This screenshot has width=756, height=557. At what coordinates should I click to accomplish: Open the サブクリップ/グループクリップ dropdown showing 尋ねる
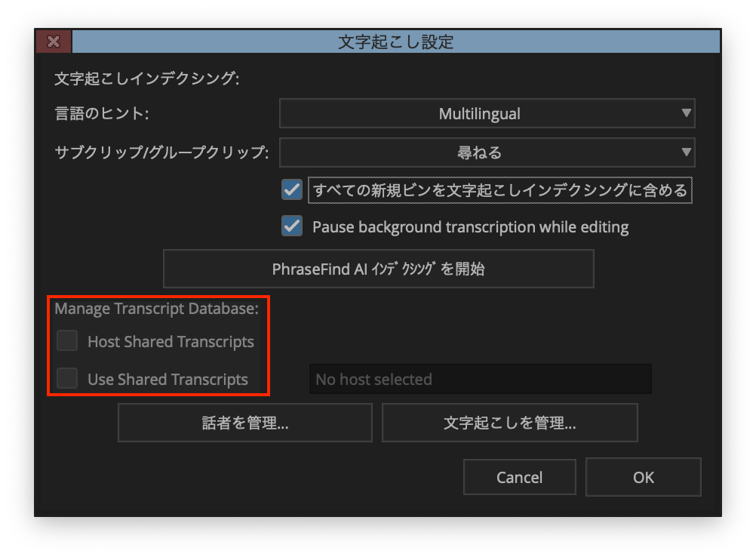(479, 152)
